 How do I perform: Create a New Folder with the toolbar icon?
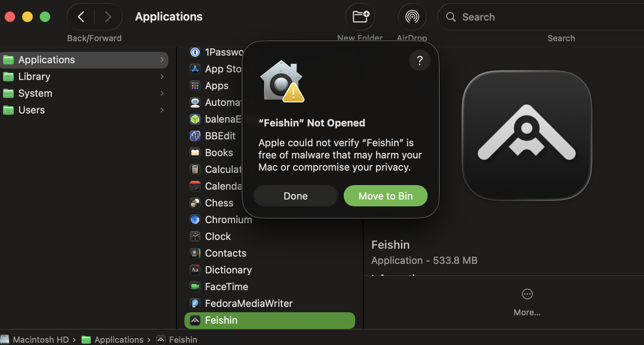[360, 17]
